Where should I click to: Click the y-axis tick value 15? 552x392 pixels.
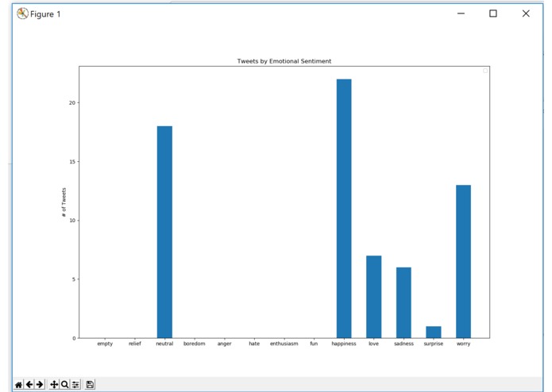(72, 162)
